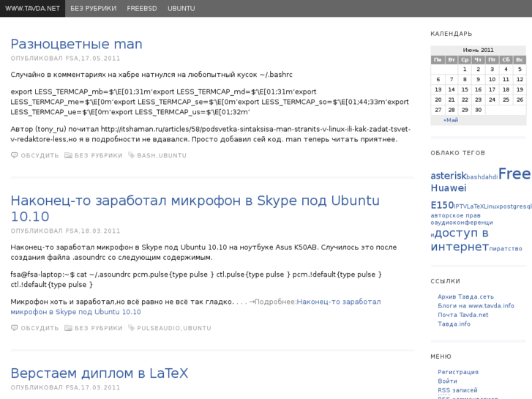Open the FREEBSD navigation item
Image resolution: width=532 pixels, height=399 pixels.
[142, 9]
